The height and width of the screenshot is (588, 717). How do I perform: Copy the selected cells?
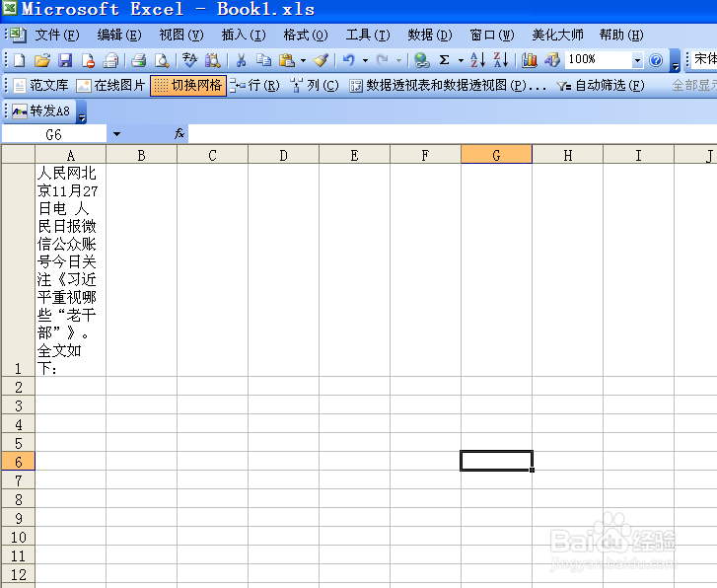click(x=263, y=60)
